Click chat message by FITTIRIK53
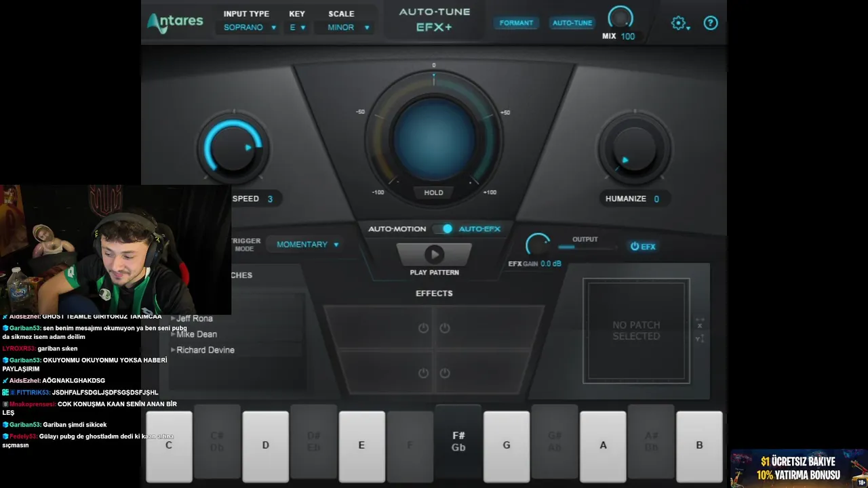This screenshot has width=868, height=488. point(81,392)
